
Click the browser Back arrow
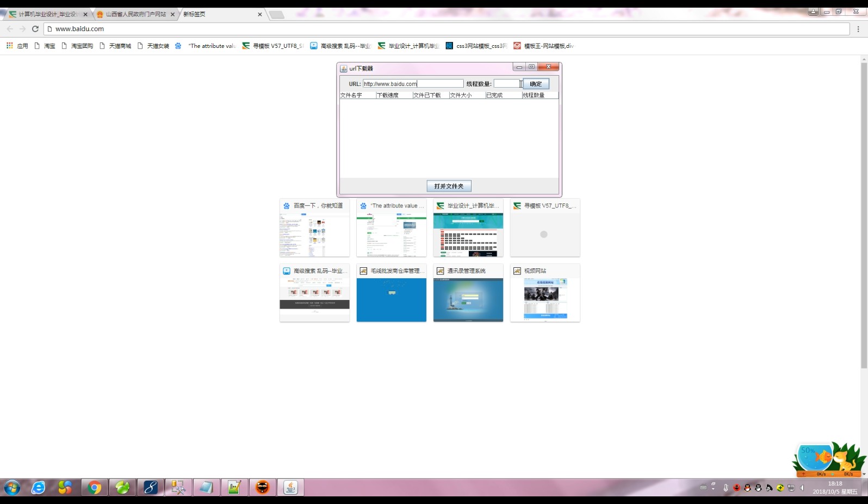pos(10,29)
